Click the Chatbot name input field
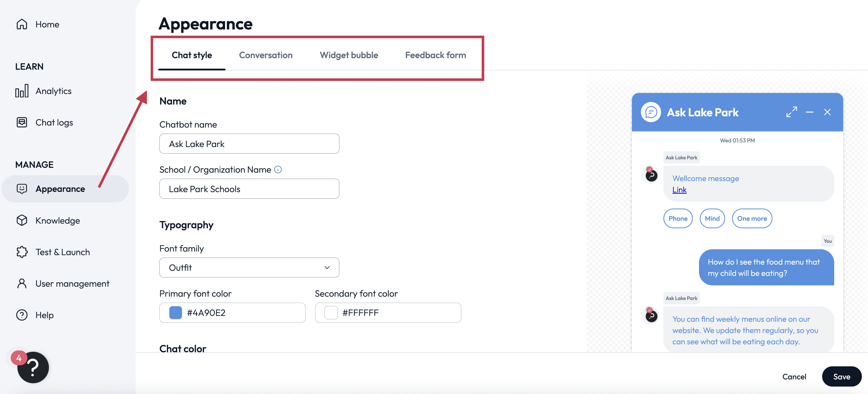 point(249,144)
